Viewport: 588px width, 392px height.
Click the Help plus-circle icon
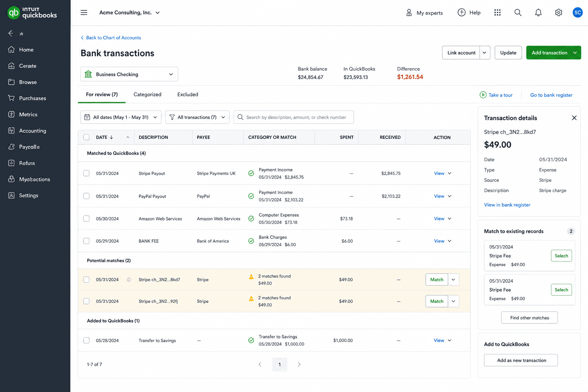pyautogui.click(x=462, y=12)
